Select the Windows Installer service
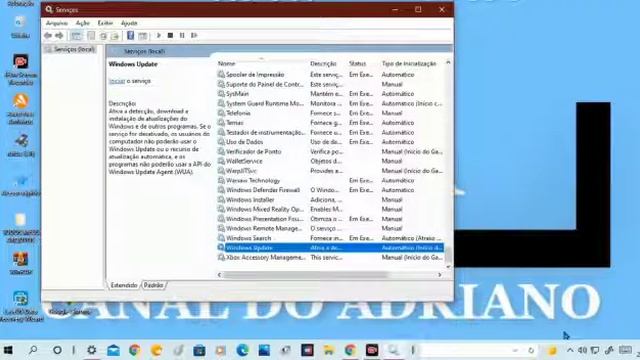This screenshot has height=360, width=640. [x=331, y=200]
